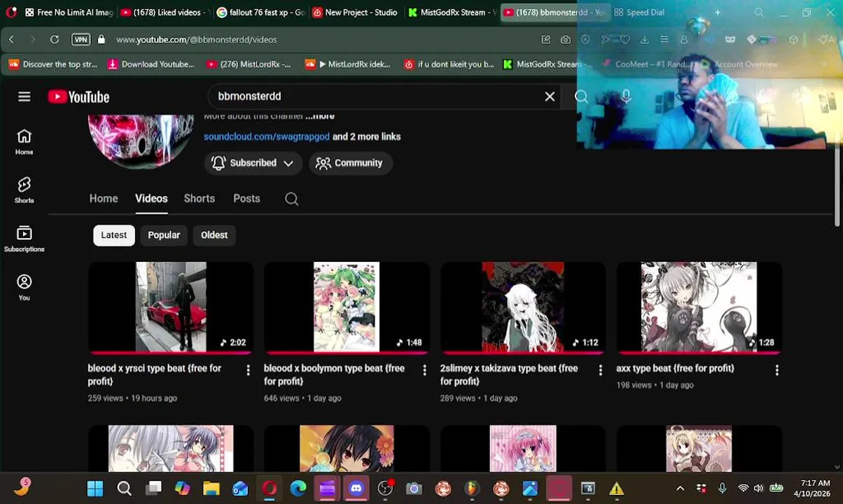The image size is (843, 504).
Task: Open options for bleood x yrsci video
Action: tap(248, 370)
